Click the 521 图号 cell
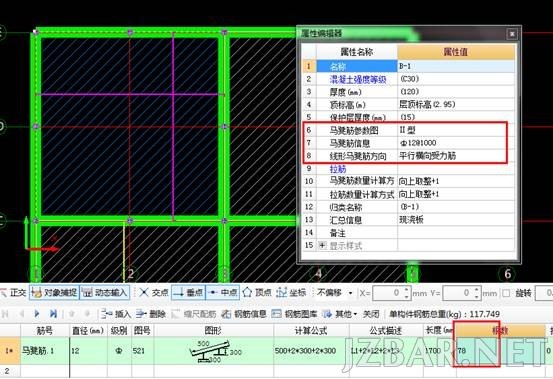The height and width of the screenshot is (379, 553). (142, 351)
